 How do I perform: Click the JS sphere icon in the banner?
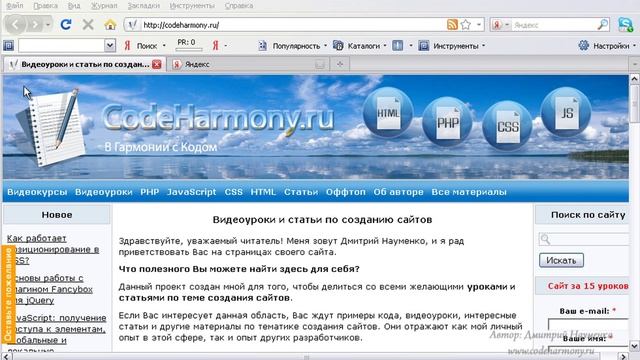point(566,112)
